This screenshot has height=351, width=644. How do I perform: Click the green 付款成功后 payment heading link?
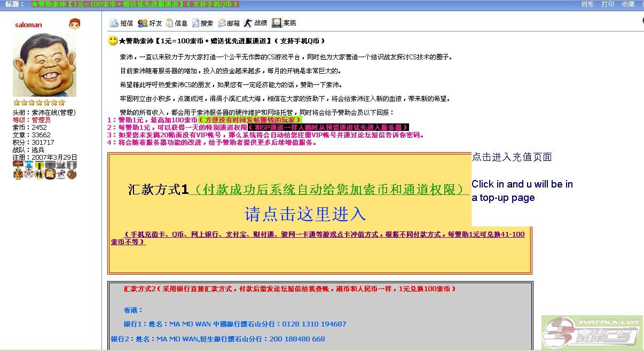[x=329, y=190]
